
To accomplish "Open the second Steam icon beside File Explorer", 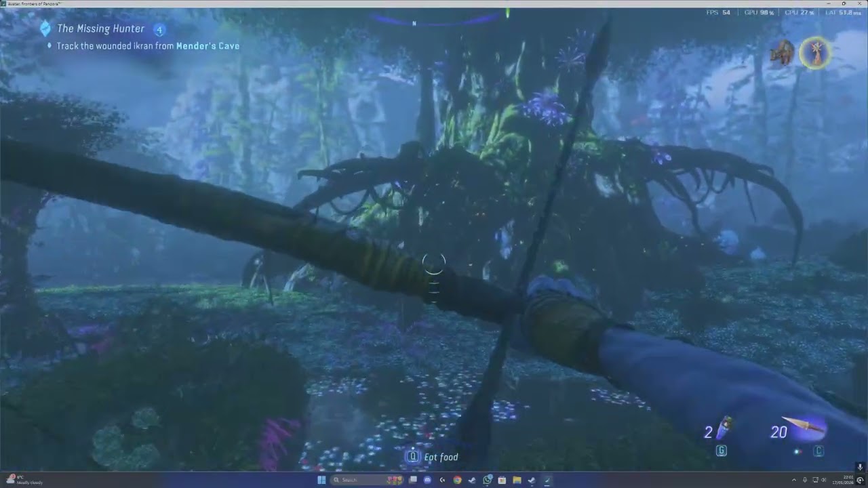I will tap(532, 480).
